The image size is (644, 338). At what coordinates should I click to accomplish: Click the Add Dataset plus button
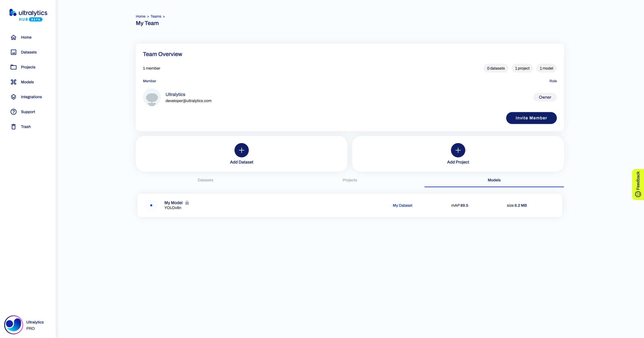[x=241, y=150]
